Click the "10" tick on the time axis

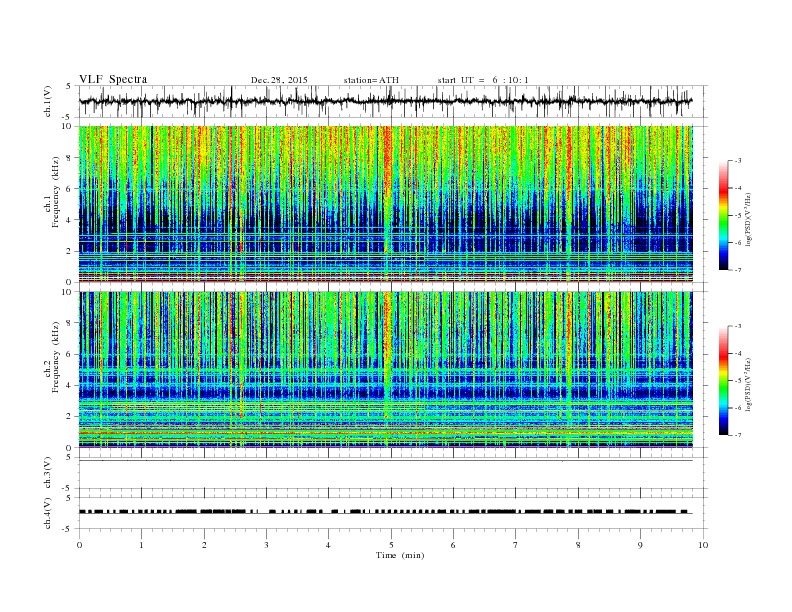click(x=703, y=545)
